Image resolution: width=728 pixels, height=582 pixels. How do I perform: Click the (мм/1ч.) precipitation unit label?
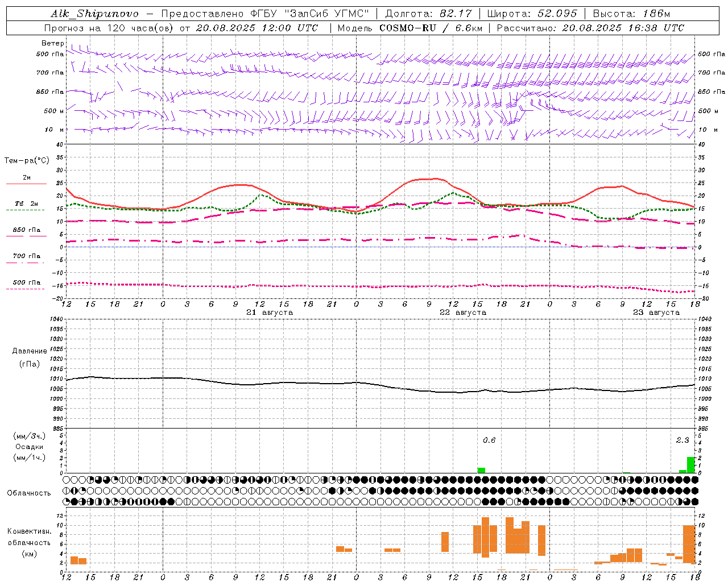click(x=29, y=458)
